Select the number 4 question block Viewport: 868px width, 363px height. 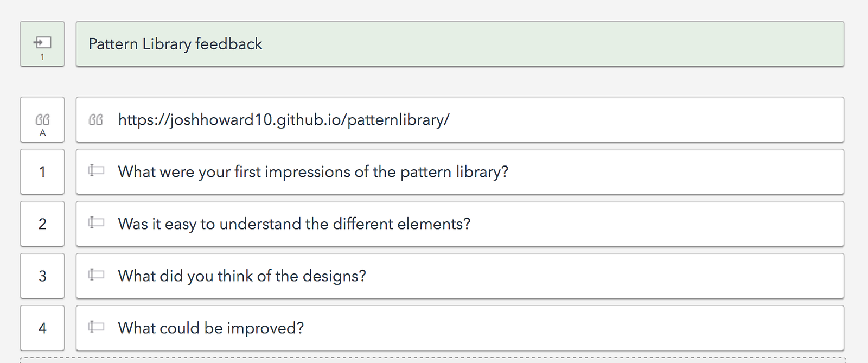coord(42,328)
